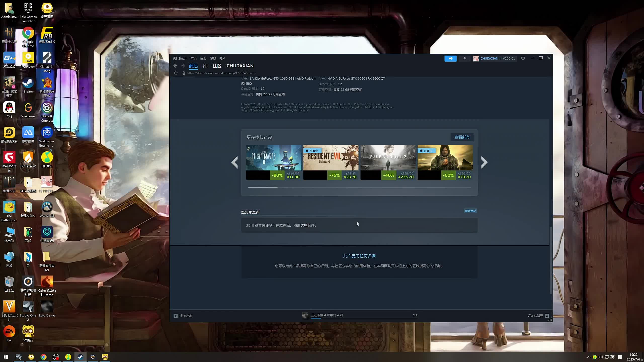Click the Windows Start button
The height and width of the screenshot is (362, 644).
(6, 357)
